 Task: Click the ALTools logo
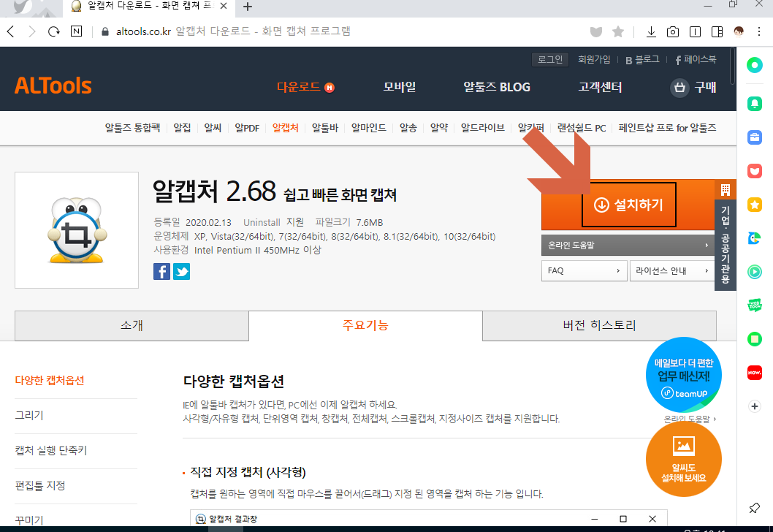click(x=53, y=85)
